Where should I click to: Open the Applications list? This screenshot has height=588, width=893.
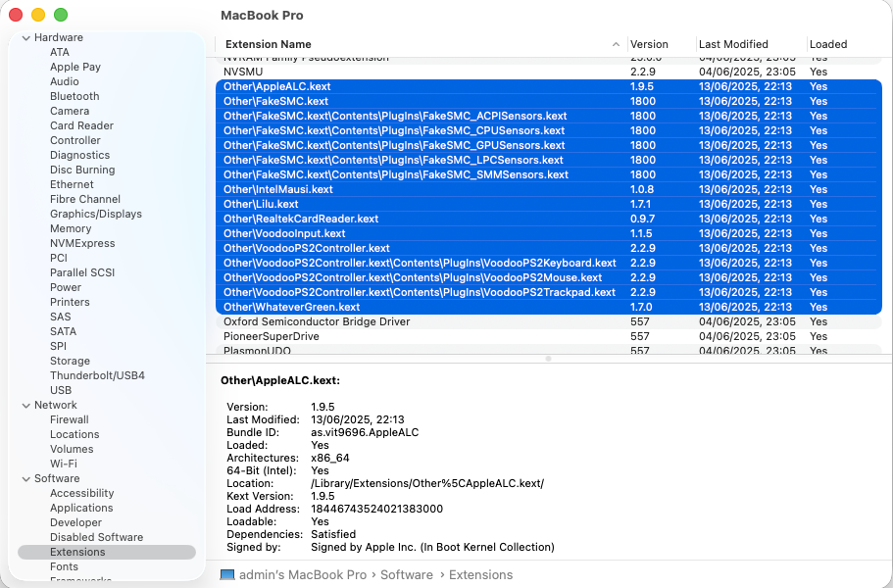[x=81, y=509]
